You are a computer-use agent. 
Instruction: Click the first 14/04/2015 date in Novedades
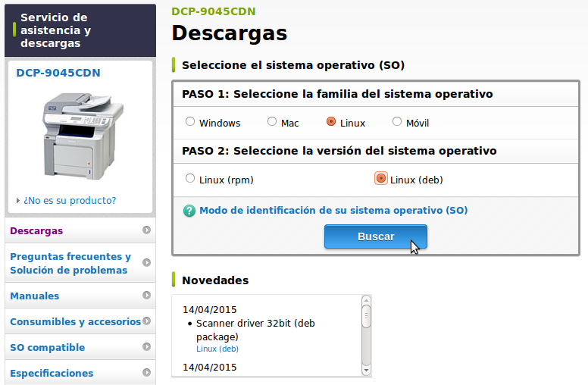pyautogui.click(x=210, y=309)
